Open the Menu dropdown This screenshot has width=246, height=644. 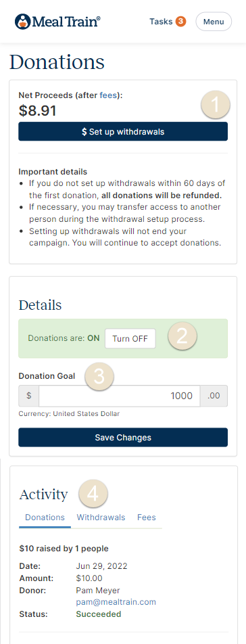coord(214,22)
